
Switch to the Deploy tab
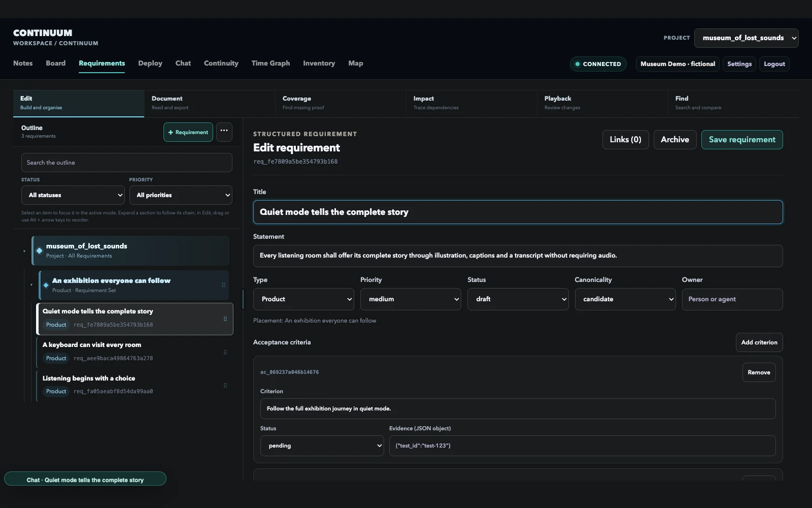point(150,63)
